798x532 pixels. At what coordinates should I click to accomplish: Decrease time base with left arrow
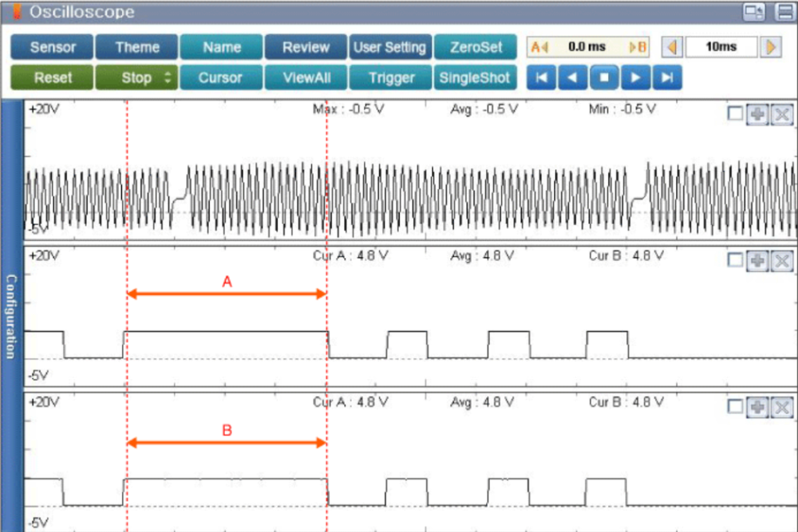671,47
